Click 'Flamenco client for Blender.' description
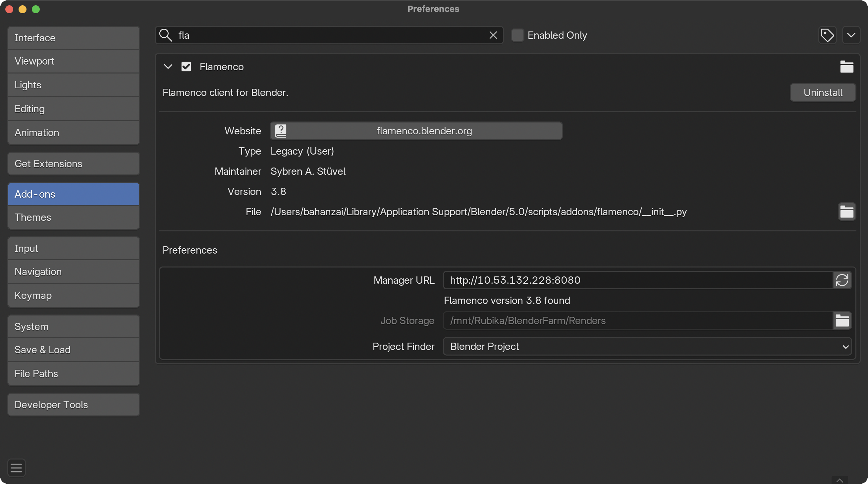Screen dimensions: 868x484 tap(225, 92)
